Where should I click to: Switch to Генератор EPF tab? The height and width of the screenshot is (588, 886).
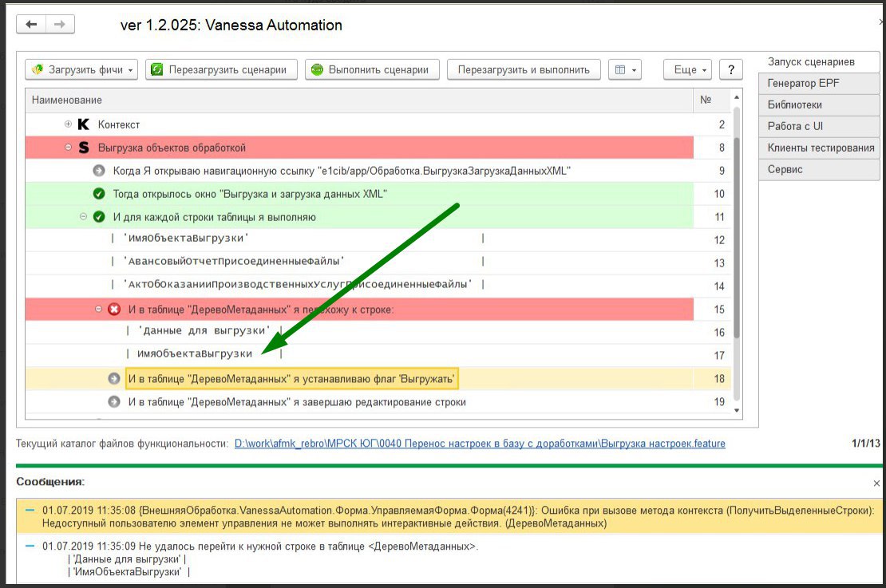[819, 84]
